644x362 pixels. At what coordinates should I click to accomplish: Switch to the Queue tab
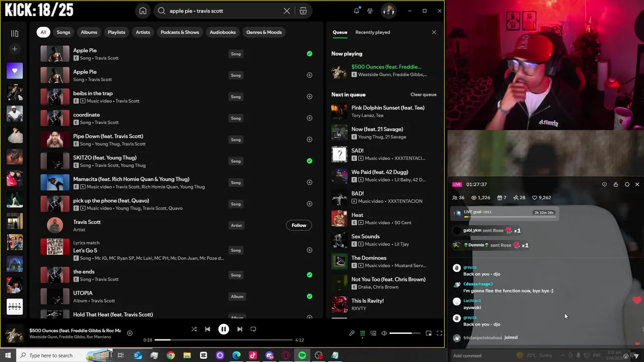point(340,32)
